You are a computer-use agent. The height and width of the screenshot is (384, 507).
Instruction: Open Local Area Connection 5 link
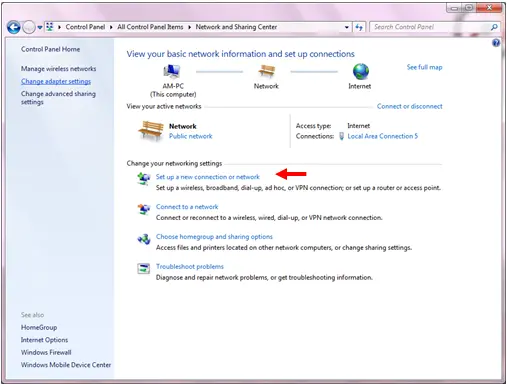point(382,136)
